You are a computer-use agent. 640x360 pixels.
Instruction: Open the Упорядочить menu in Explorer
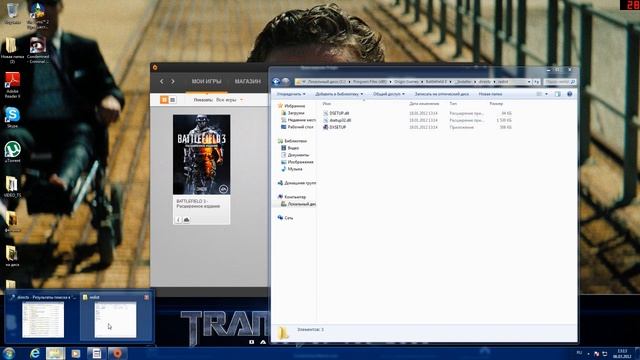coord(291,94)
